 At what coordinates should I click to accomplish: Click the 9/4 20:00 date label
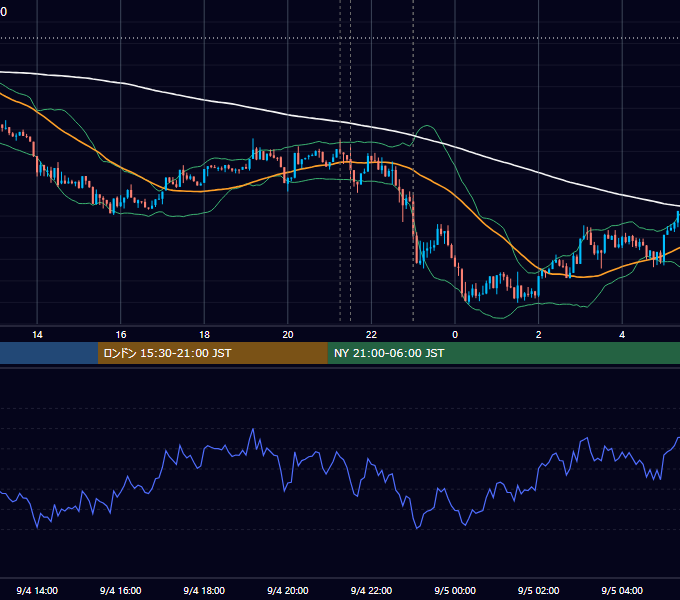288,590
